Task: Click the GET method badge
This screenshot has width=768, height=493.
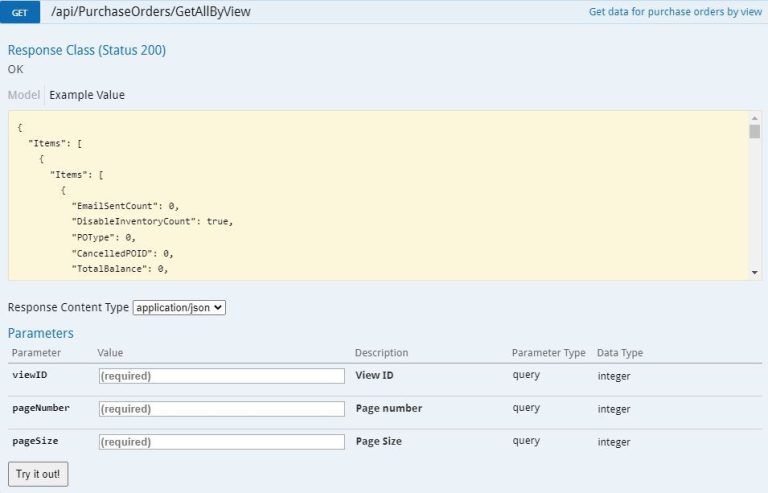Action: (20, 12)
